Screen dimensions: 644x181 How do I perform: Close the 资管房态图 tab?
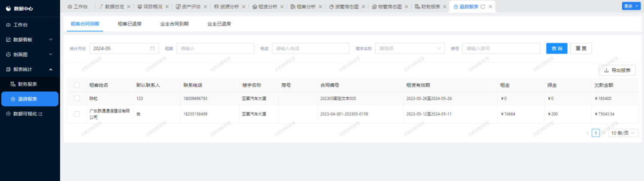364,6
